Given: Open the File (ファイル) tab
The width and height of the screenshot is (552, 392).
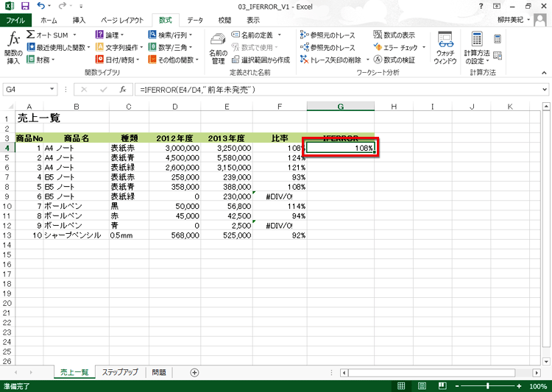Looking at the screenshot, I should click(x=16, y=20).
